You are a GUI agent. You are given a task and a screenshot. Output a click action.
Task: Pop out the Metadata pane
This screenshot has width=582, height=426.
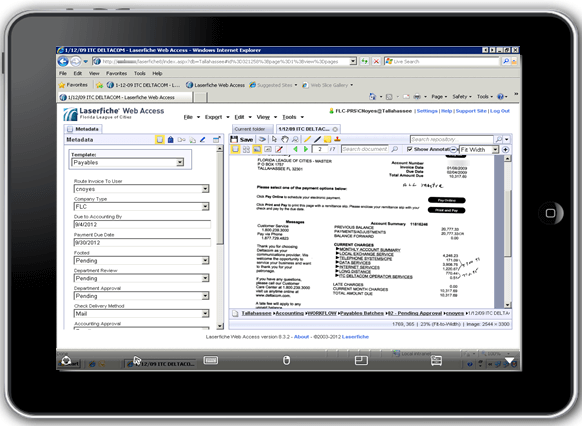[216, 140]
